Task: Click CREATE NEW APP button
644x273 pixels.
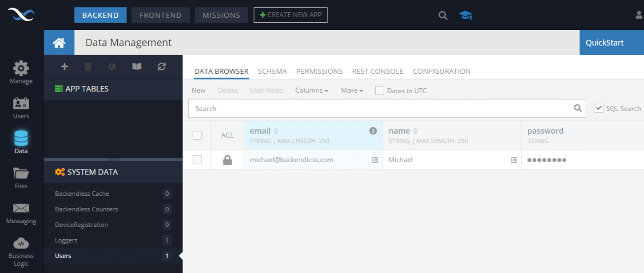Action: [x=290, y=15]
